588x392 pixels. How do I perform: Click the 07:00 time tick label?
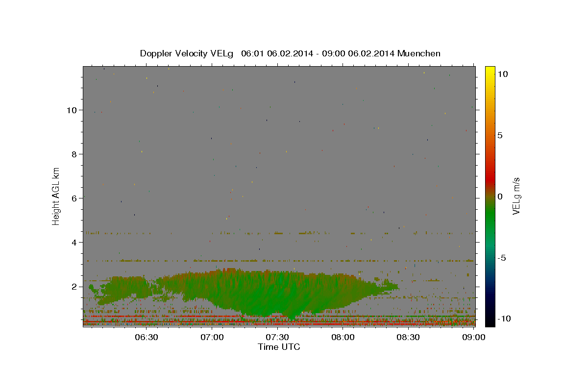[x=212, y=338]
